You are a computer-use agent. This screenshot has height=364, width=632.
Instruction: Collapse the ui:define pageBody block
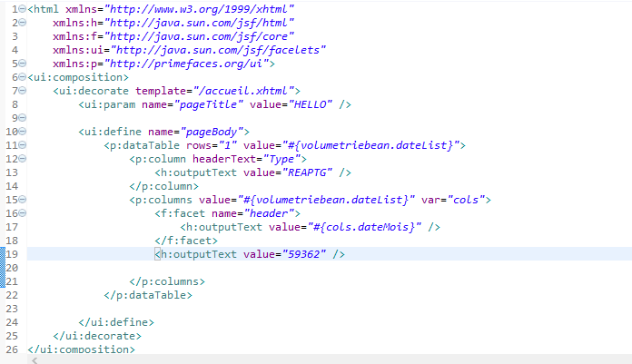[23, 132]
